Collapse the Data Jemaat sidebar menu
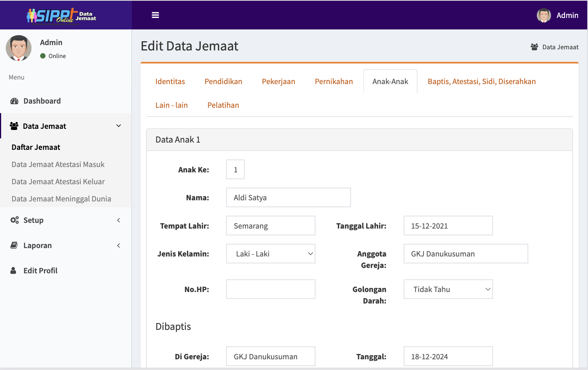This screenshot has width=588, height=370. (x=119, y=126)
